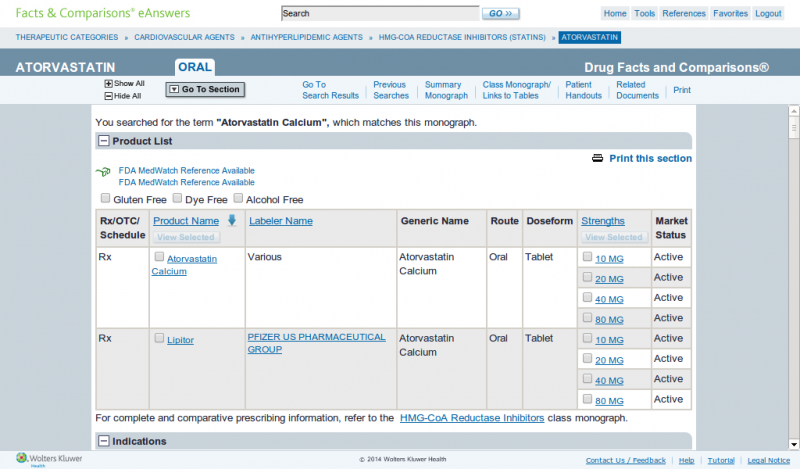Tick the 40 MG checkbox in the Lipitor row

[587, 379]
